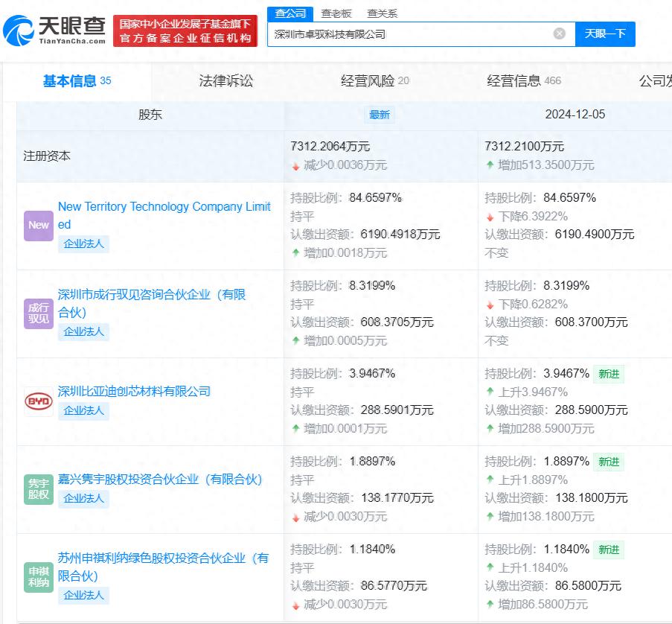Screen dimensions: 672x624
Task: Click the BYD shareholder logo
Action: coord(39,401)
